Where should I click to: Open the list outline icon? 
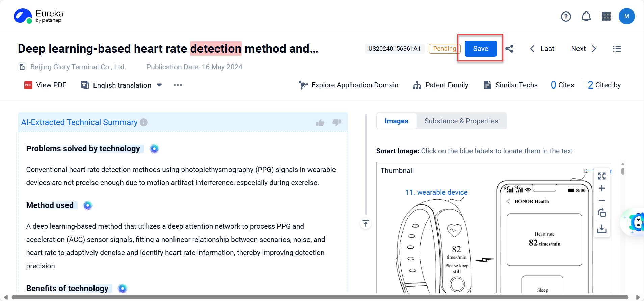click(x=617, y=49)
